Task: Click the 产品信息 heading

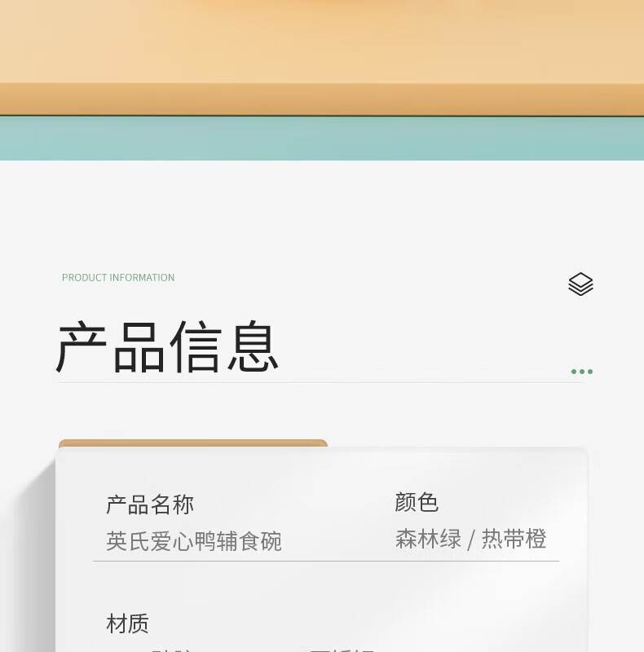Action: pos(167,347)
